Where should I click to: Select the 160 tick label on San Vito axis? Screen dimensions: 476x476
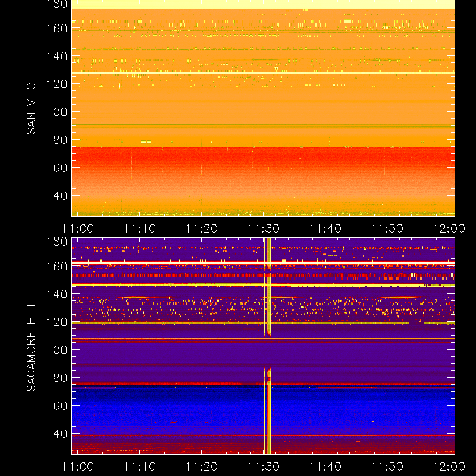coord(57,28)
